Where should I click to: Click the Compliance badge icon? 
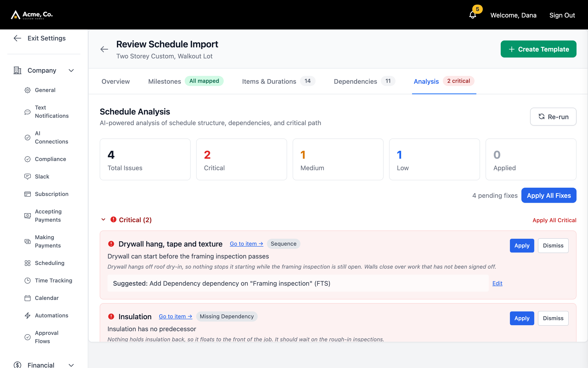coord(28,159)
